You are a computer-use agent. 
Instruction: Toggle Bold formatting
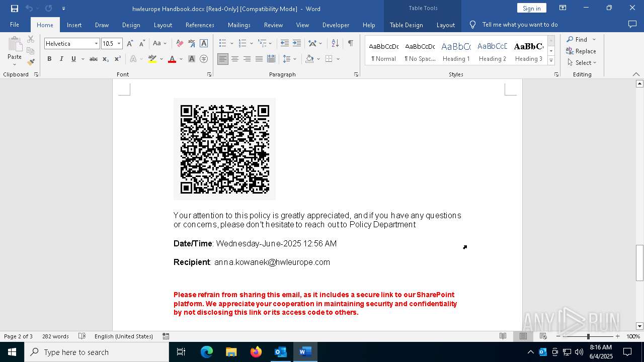[49, 59]
